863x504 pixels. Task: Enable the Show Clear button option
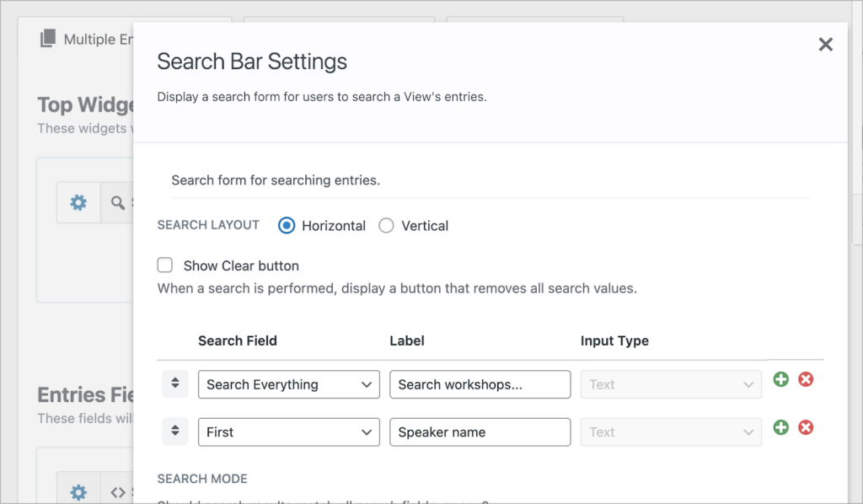(x=165, y=265)
